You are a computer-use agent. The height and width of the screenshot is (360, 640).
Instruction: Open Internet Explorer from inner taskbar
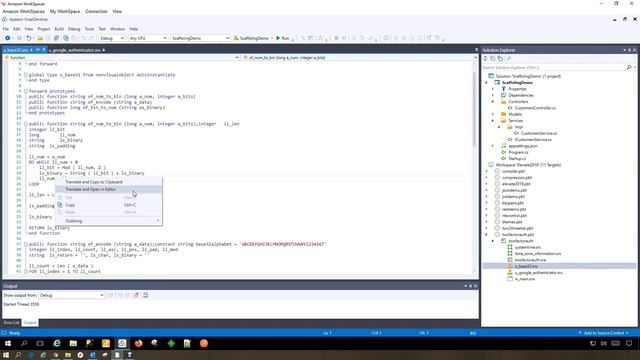pos(57,343)
